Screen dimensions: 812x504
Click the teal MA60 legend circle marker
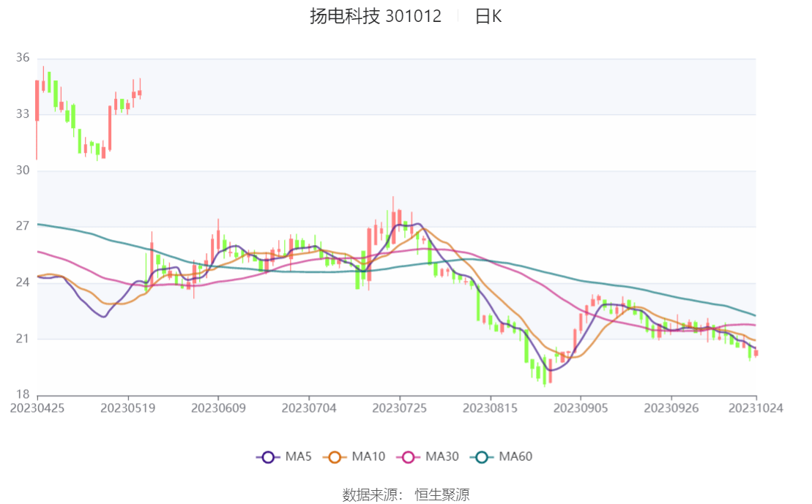coord(483,457)
